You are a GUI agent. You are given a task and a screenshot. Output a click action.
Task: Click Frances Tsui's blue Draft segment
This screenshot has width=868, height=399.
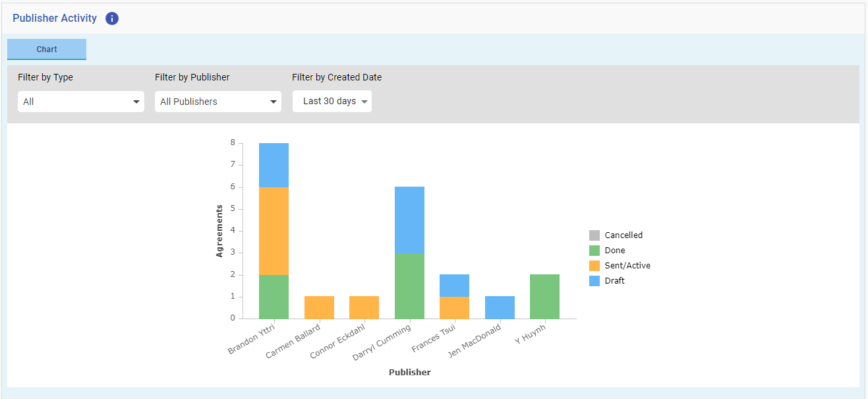454,286
